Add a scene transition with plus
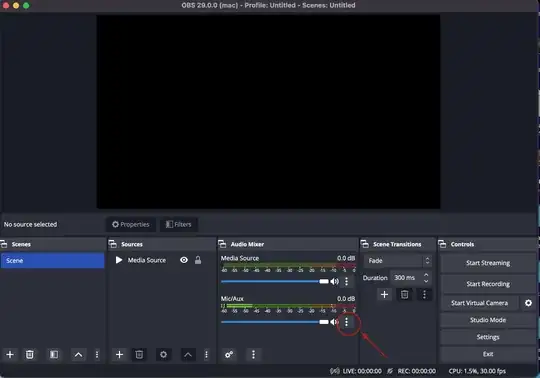 coord(385,294)
